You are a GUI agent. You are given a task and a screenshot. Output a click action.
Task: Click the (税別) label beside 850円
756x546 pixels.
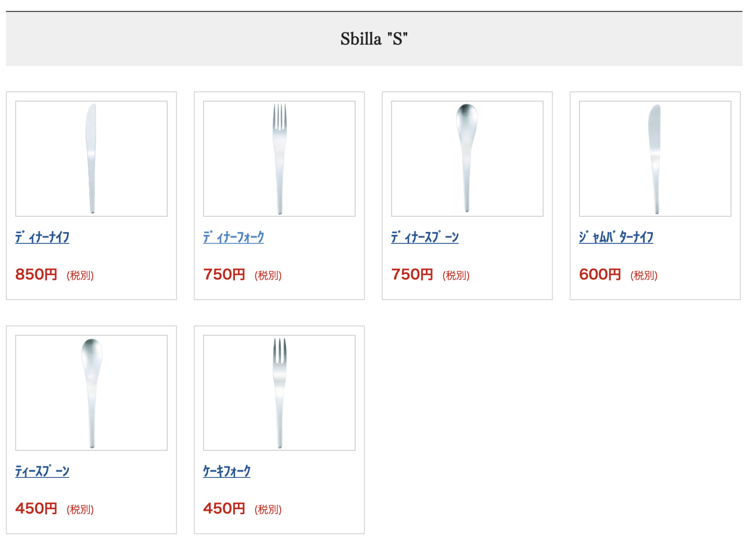pyautogui.click(x=80, y=275)
